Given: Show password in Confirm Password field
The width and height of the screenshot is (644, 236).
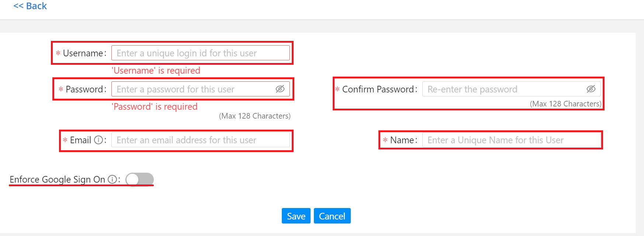Looking at the screenshot, I should [591, 89].
